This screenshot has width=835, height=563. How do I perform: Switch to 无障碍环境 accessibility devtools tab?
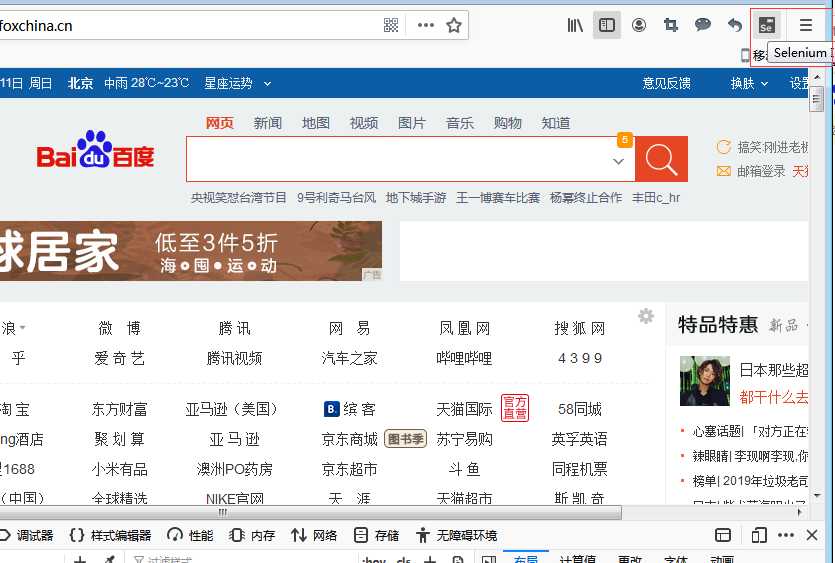[x=456, y=535]
